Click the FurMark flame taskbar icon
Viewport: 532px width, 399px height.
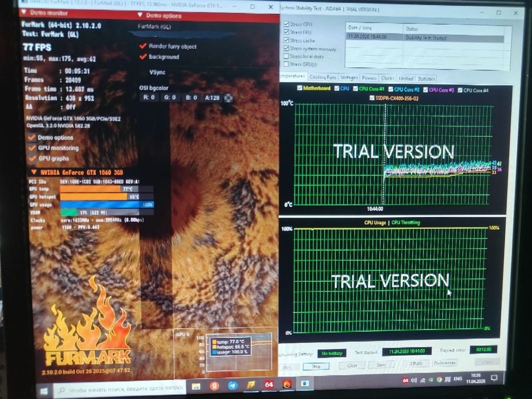(x=287, y=384)
